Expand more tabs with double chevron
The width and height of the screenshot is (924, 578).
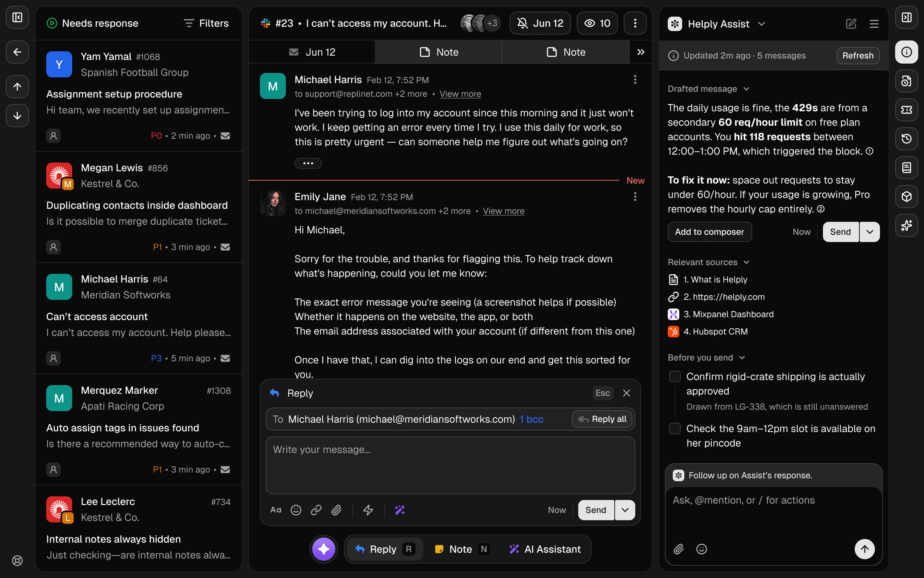click(641, 52)
